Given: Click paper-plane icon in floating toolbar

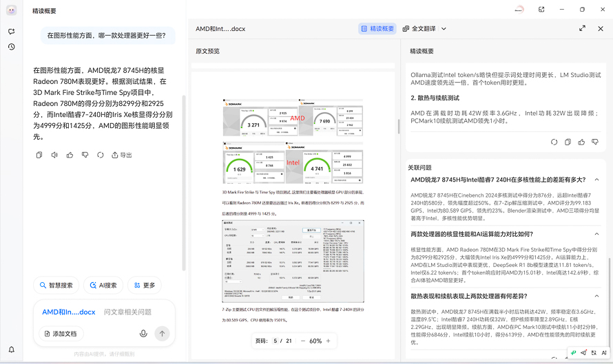Looking at the screenshot, I should pyautogui.click(x=583, y=353).
